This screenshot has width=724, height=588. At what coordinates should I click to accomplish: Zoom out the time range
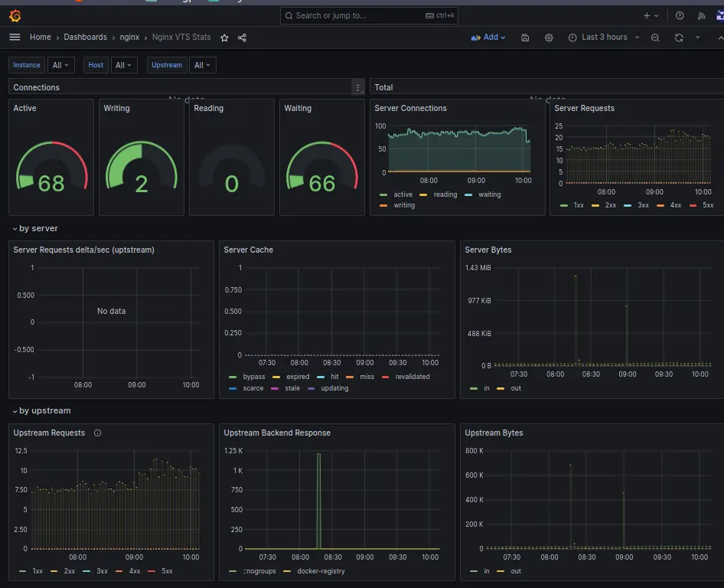[655, 37]
